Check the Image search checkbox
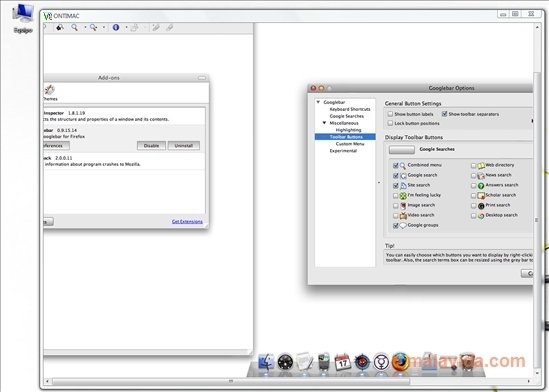 [x=396, y=206]
